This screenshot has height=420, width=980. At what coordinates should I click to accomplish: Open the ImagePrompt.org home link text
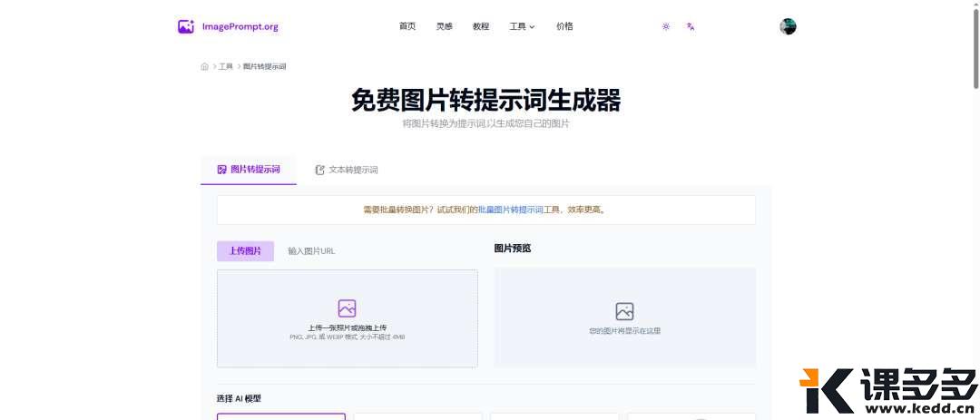coord(240,27)
